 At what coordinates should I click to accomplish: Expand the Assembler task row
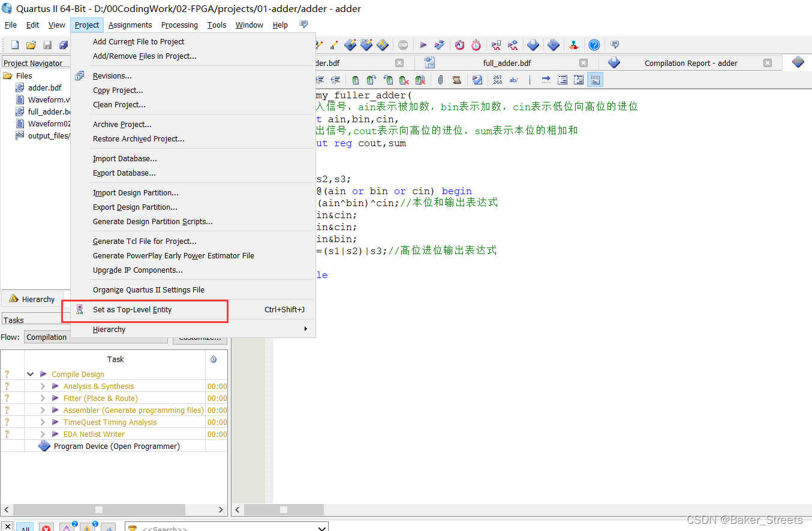coord(43,410)
